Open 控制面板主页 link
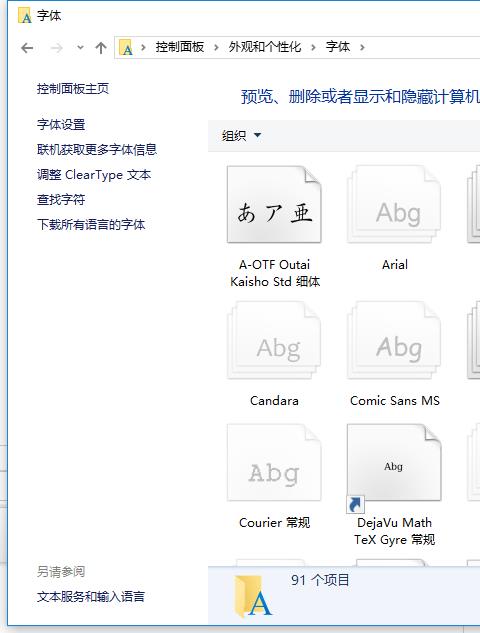Screen dimensions: 480x633 click(x=73, y=88)
